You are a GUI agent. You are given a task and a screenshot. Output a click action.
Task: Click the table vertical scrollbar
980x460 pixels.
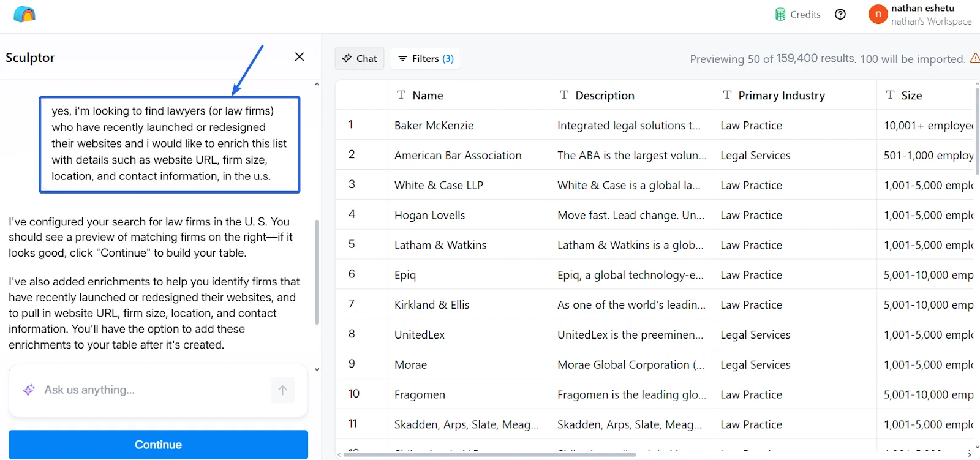(977, 132)
